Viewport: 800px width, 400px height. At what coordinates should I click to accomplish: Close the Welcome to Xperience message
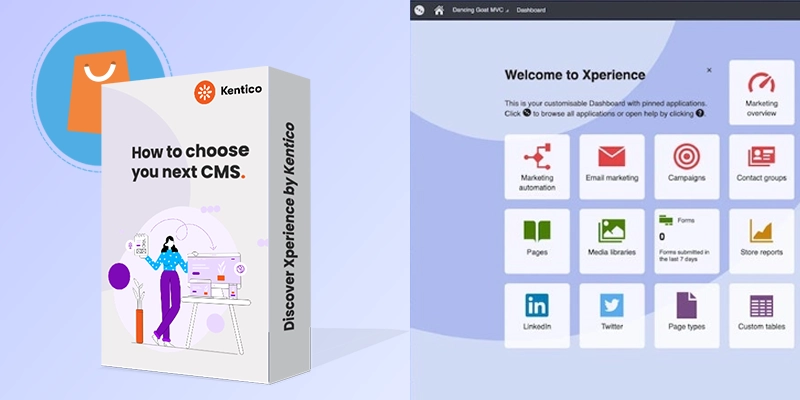tap(709, 71)
